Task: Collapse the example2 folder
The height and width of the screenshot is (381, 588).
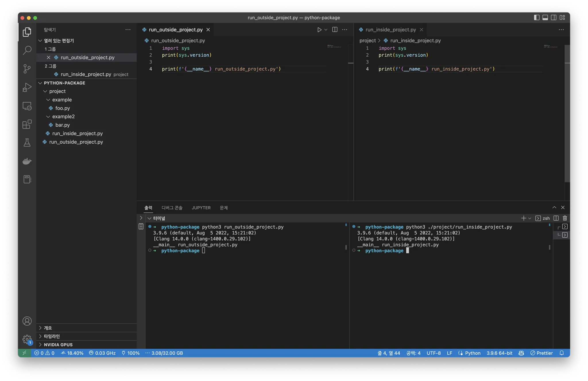Action: tap(48, 117)
